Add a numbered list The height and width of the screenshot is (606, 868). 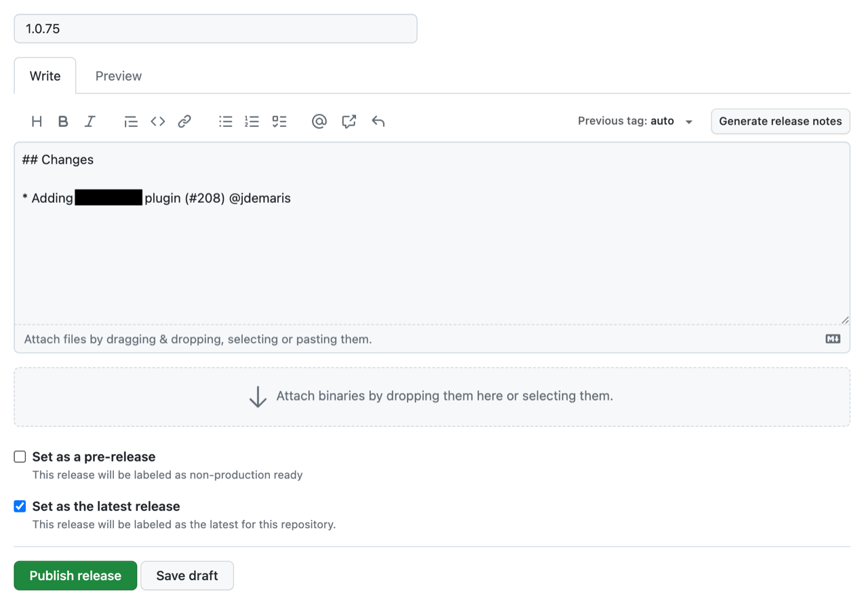point(252,121)
